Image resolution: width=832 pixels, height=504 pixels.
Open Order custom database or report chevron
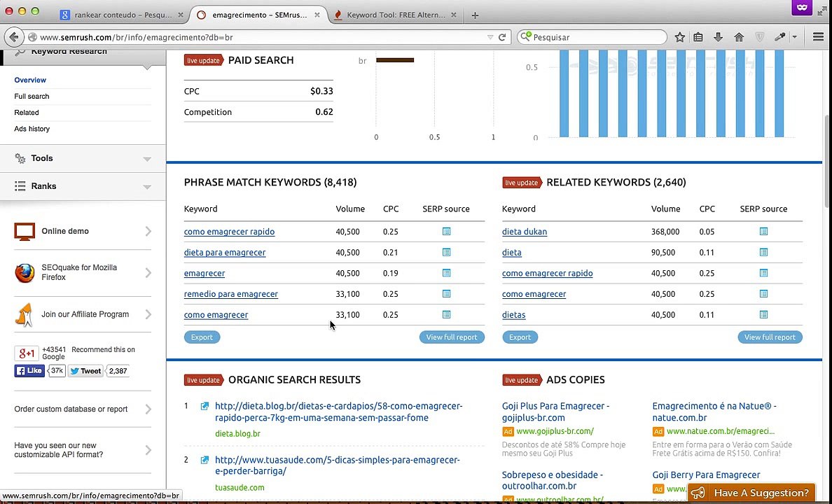point(148,409)
